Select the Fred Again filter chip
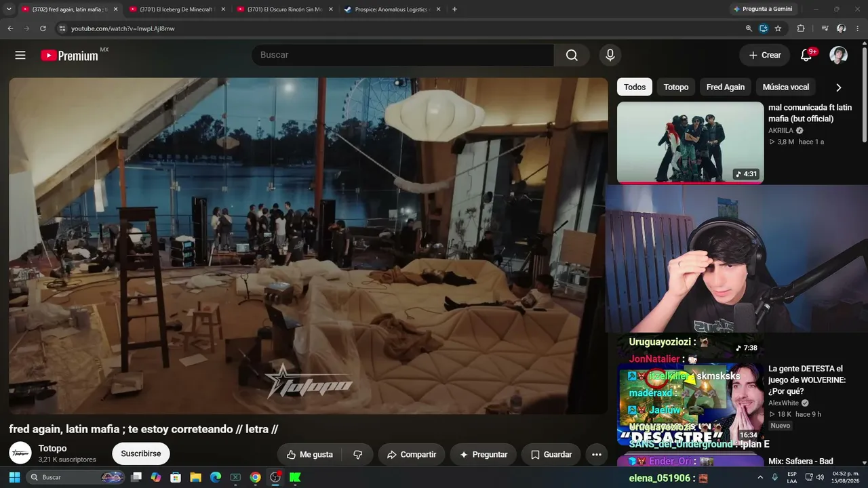The width and height of the screenshot is (868, 488). (x=726, y=87)
